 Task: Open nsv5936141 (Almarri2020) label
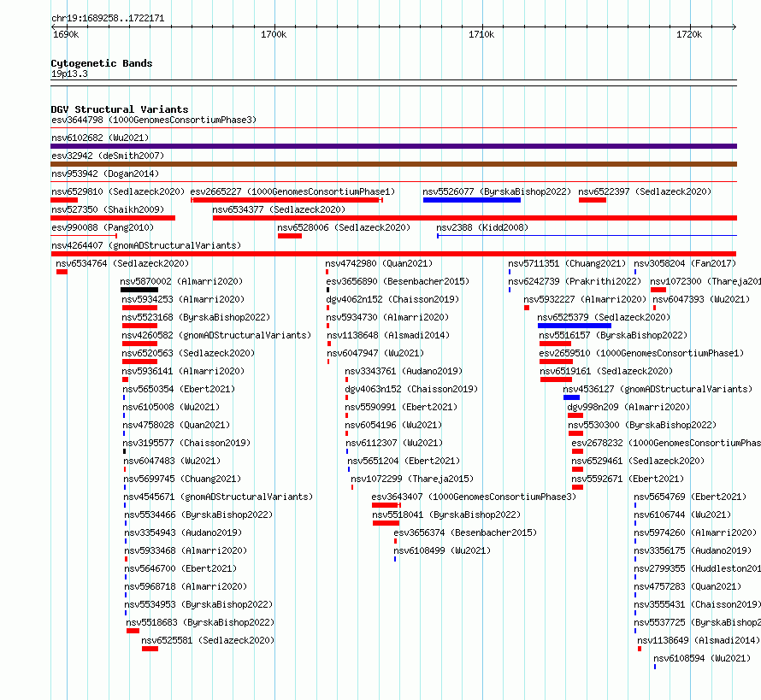click(183, 371)
